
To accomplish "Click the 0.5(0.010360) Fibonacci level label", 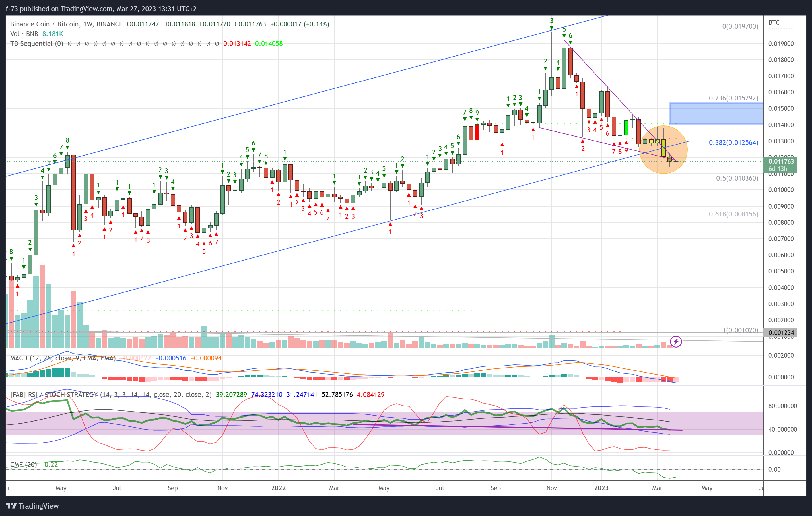I will tap(737, 178).
